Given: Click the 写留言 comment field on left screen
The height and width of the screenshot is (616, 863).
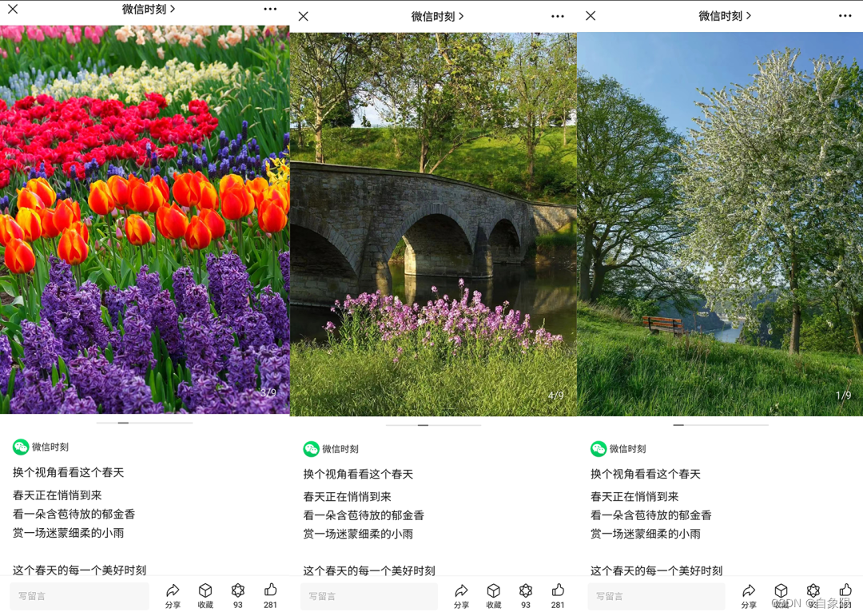Looking at the screenshot, I should point(79,596).
